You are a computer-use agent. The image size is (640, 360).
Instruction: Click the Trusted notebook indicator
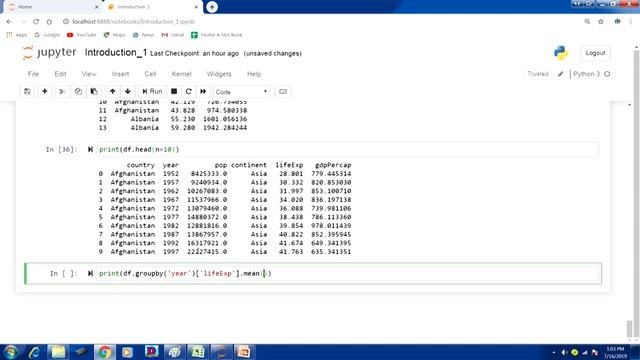[538, 74]
